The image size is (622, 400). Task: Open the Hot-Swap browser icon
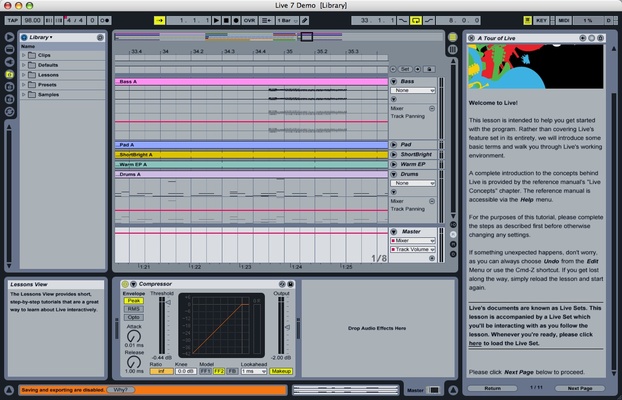coord(10,112)
